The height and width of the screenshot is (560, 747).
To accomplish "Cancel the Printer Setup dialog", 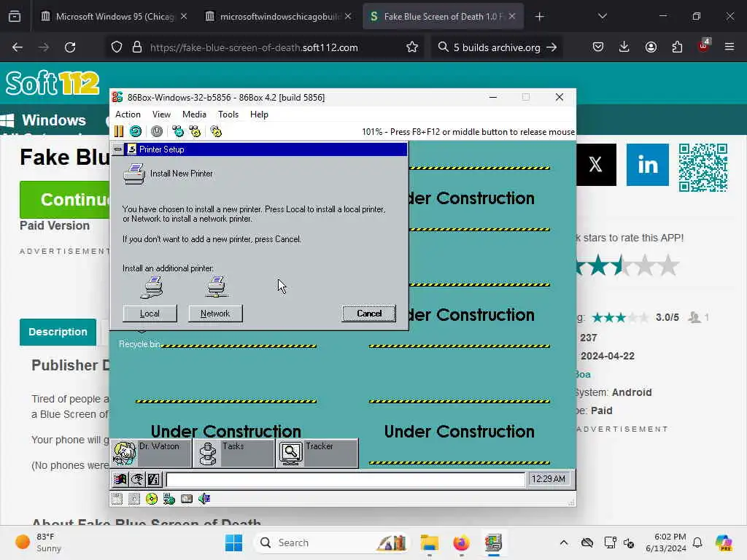I will click(368, 314).
